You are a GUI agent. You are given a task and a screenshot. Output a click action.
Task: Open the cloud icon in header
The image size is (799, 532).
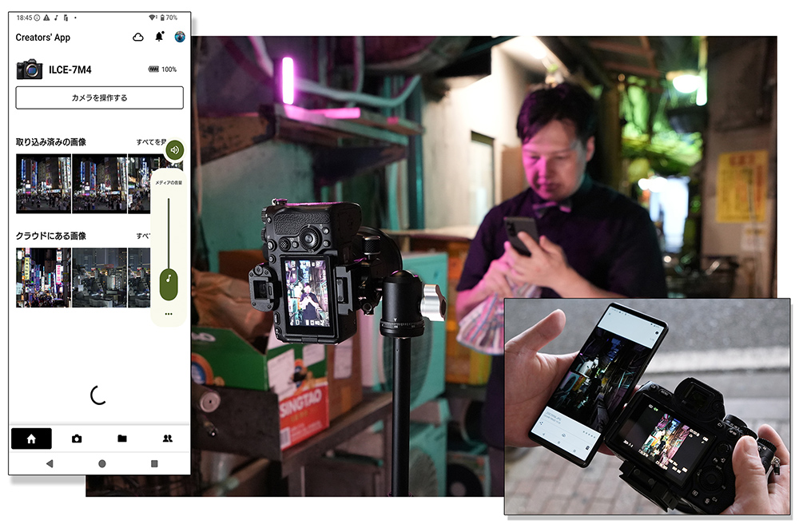(x=138, y=37)
